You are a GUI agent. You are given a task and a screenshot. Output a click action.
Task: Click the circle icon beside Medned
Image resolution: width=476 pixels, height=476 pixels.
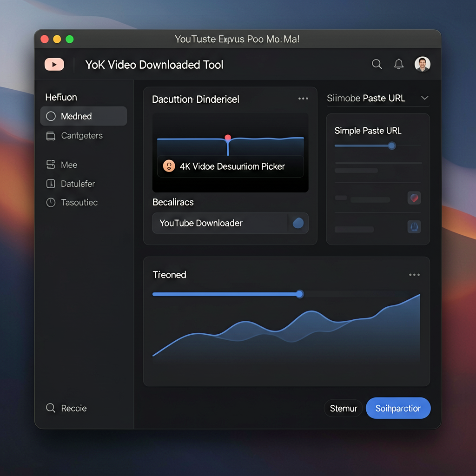pos(51,116)
